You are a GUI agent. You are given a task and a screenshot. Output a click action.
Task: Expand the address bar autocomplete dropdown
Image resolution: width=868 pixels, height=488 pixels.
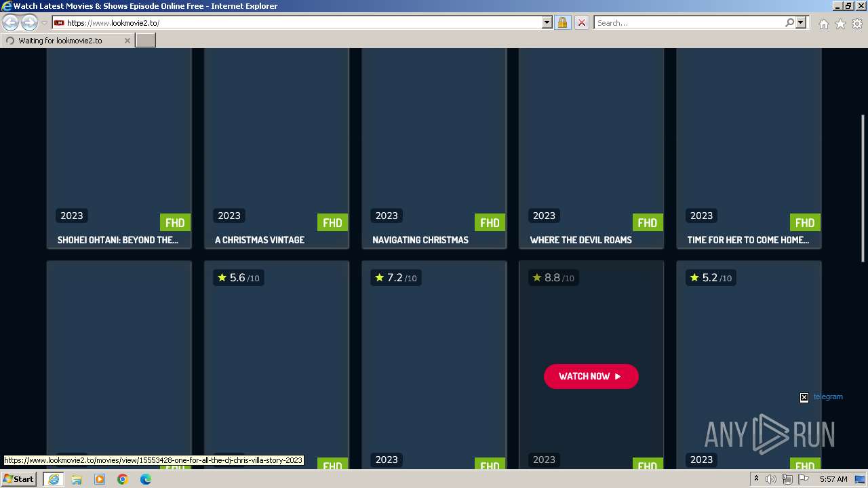point(547,22)
